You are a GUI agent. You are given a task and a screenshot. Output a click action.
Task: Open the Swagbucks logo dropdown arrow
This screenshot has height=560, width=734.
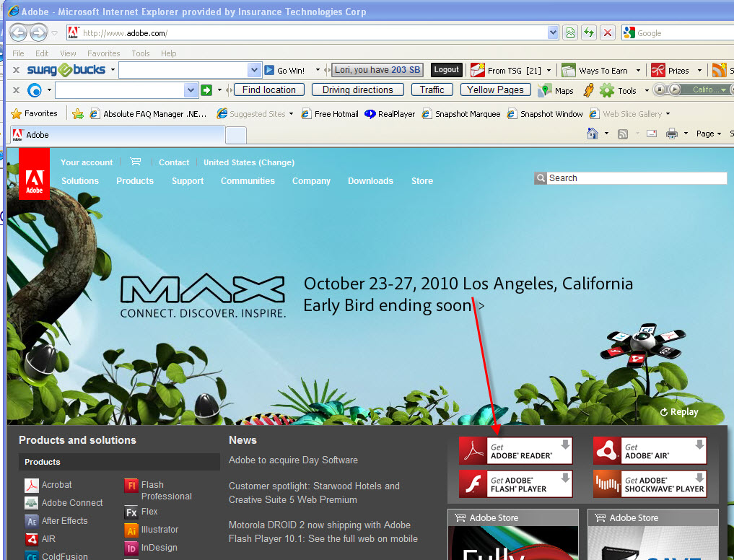coord(113,70)
